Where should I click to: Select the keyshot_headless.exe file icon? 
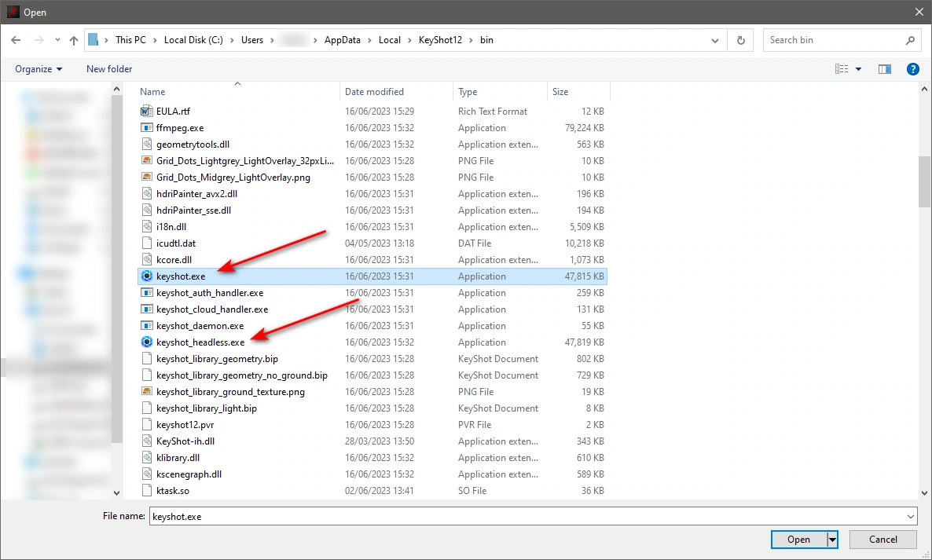point(147,342)
